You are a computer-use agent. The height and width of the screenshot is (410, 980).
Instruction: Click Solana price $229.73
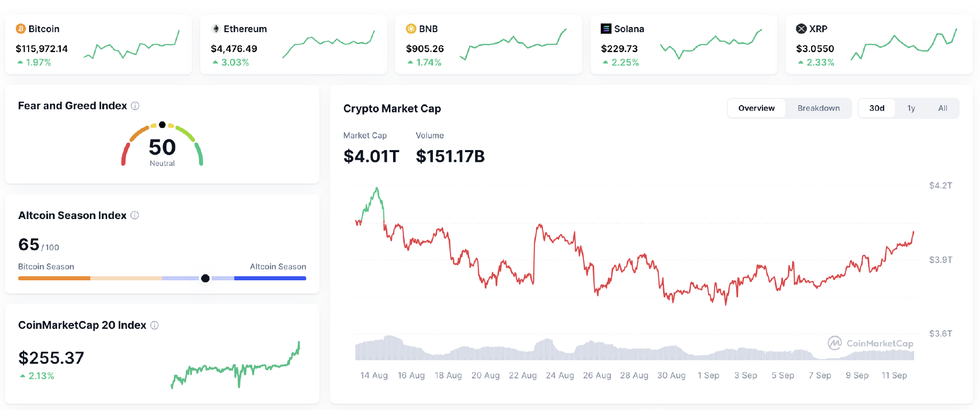pos(619,49)
